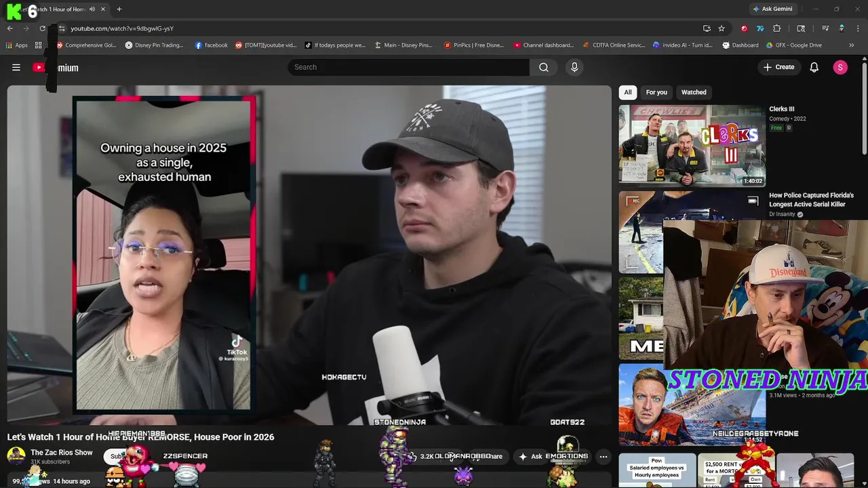The height and width of the screenshot is (488, 868).
Task: Open the [TOMT] youtube vid bookmark
Action: click(x=266, y=45)
